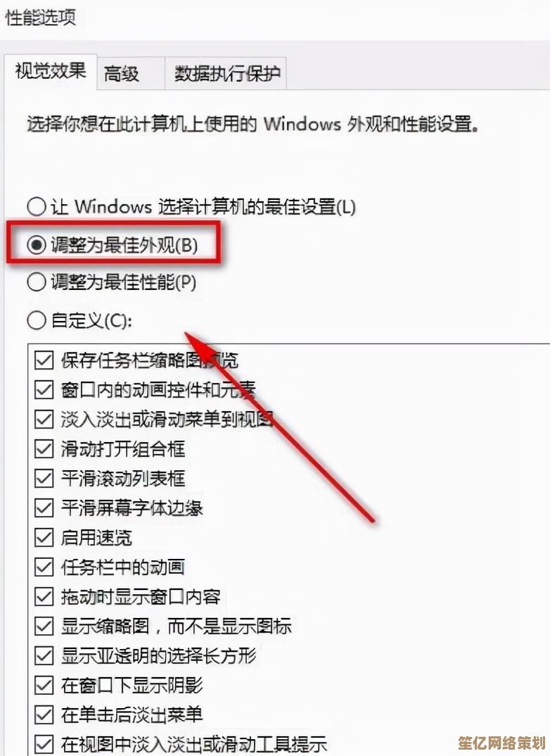This screenshot has height=756, width=550.
Task: Open the 高级 tab
Action: (131, 74)
